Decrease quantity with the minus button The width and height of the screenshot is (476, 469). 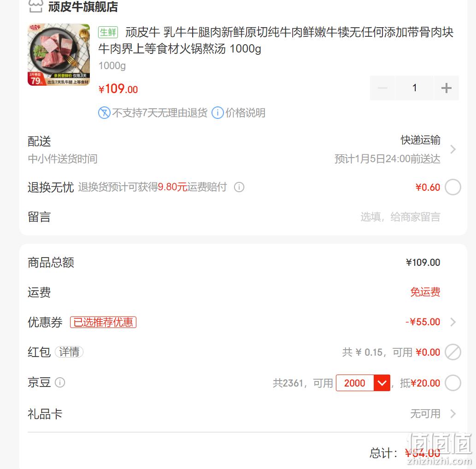[x=382, y=88]
